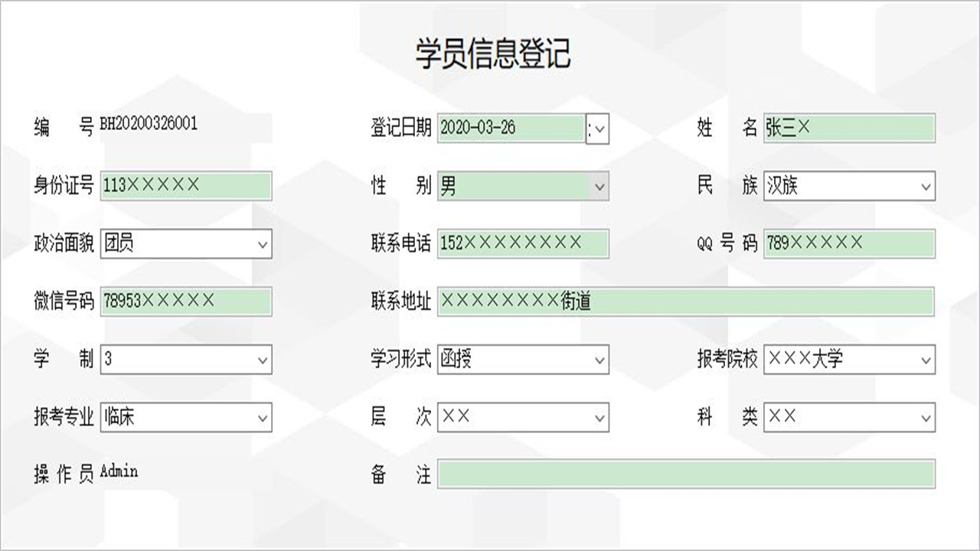This screenshot has width=980, height=551.
Task: Click the 联系电话 phone number field
Action: click(523, 245)
